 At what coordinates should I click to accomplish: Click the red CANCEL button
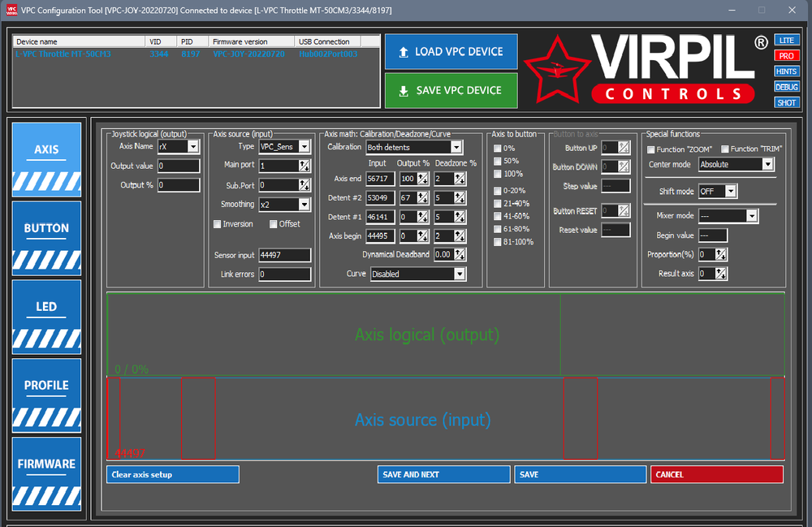(717, 475)
